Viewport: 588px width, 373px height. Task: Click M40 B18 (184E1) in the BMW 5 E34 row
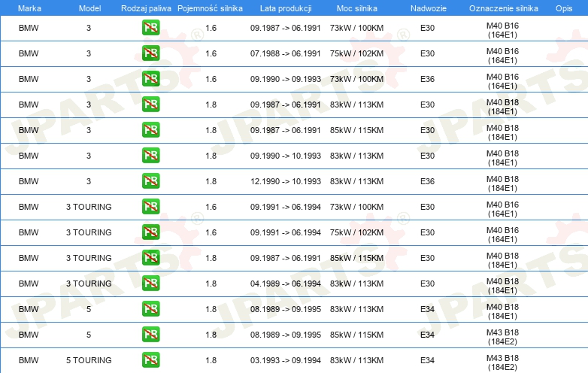coord(502,311)
